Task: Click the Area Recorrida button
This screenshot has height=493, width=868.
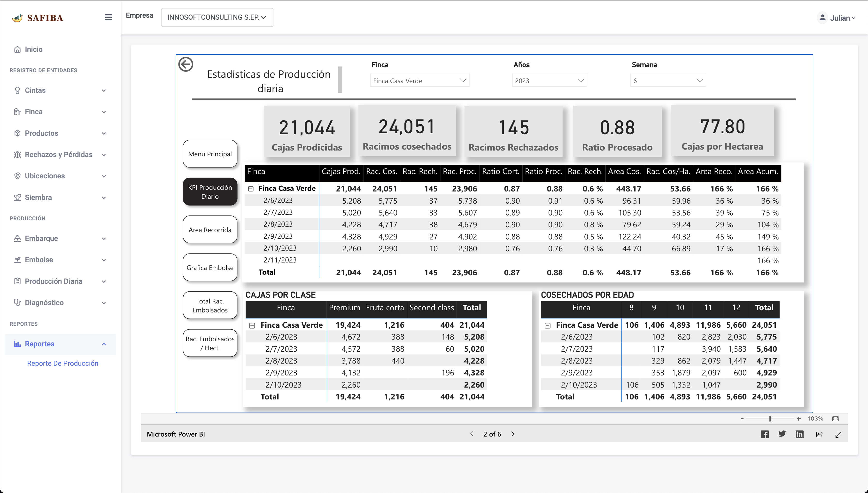Action: click(210, 230)
